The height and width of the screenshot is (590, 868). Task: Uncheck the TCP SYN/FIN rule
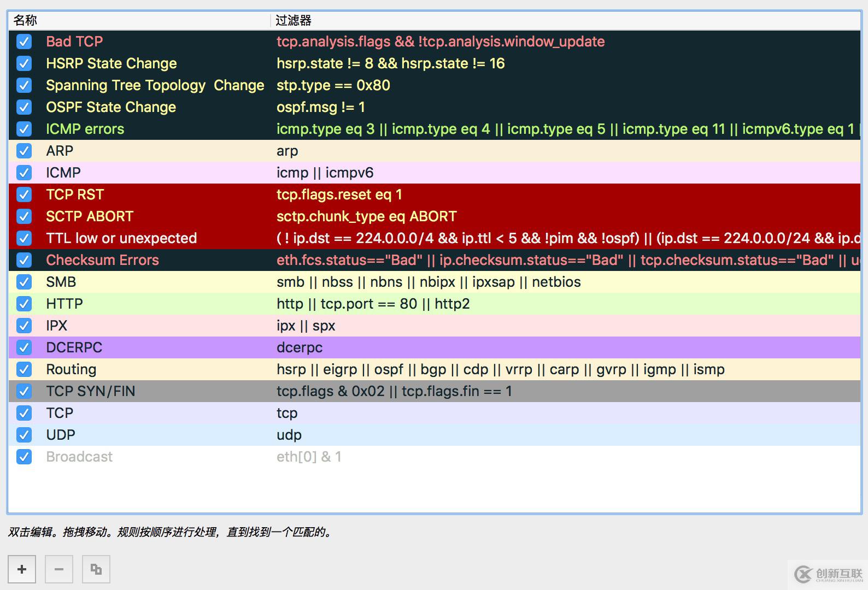pyautogui.click(x=24, y=391)
